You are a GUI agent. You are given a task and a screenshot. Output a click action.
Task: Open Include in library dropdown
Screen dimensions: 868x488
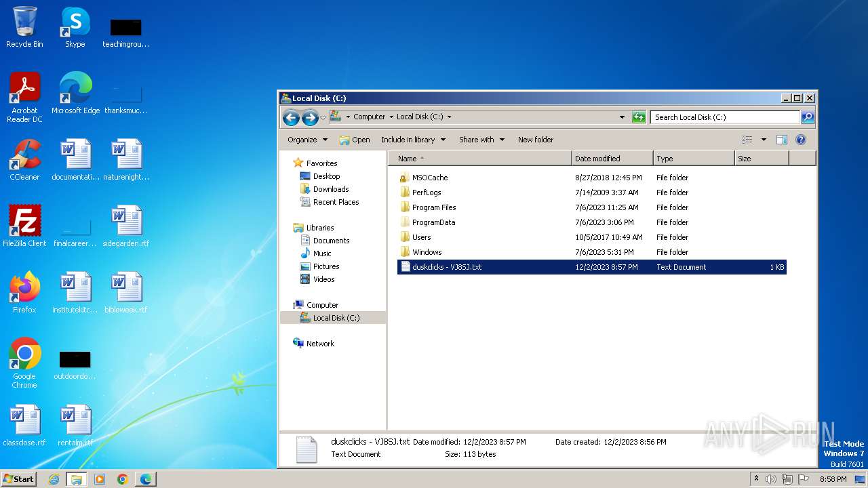pos(413,140)
